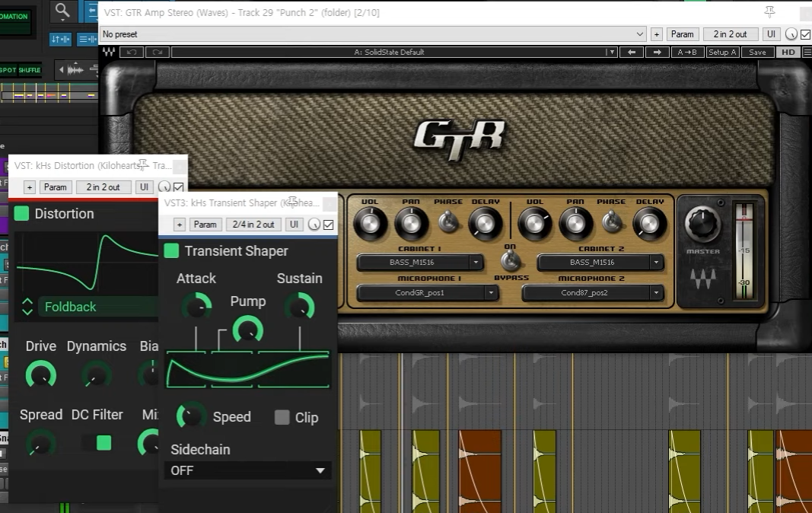Viewport: 812px width, 513px height.
Task: Click the Distortion window wet/dry knob
Action: point(164,187)
